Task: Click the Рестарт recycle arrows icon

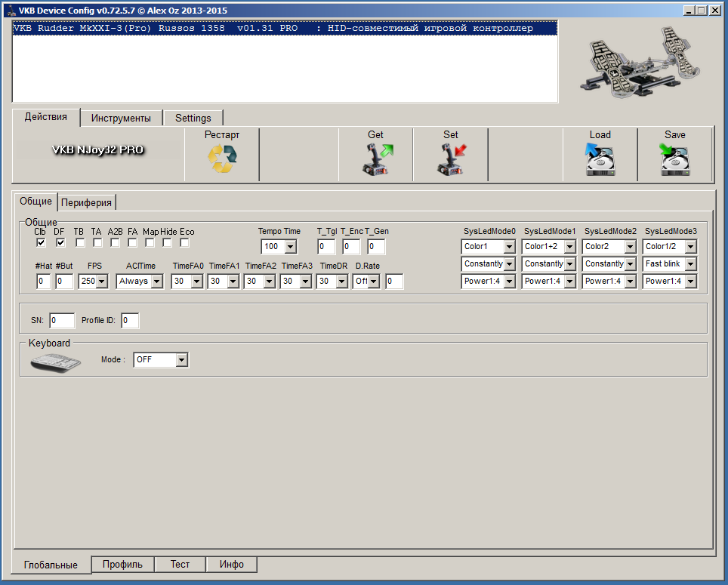Action: [222, 159]
